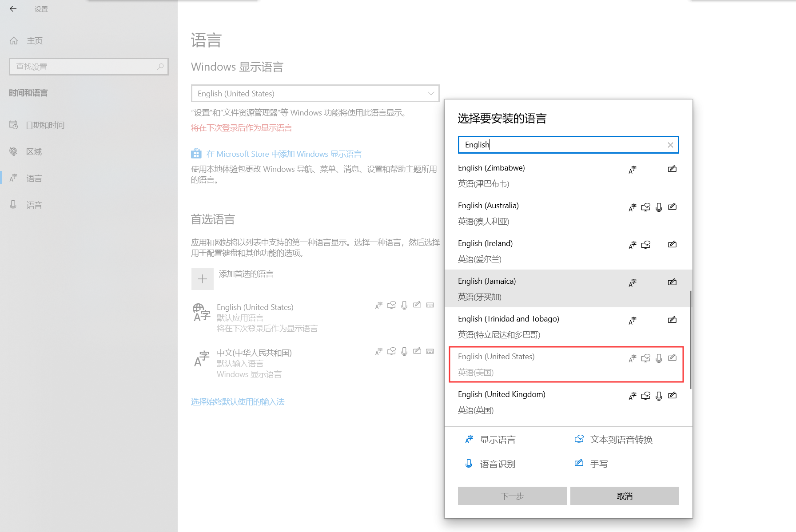Click handwriting icon on English (Jamaica) row
The height and width of the screenshot is (532, 796).
coord(672,282)
